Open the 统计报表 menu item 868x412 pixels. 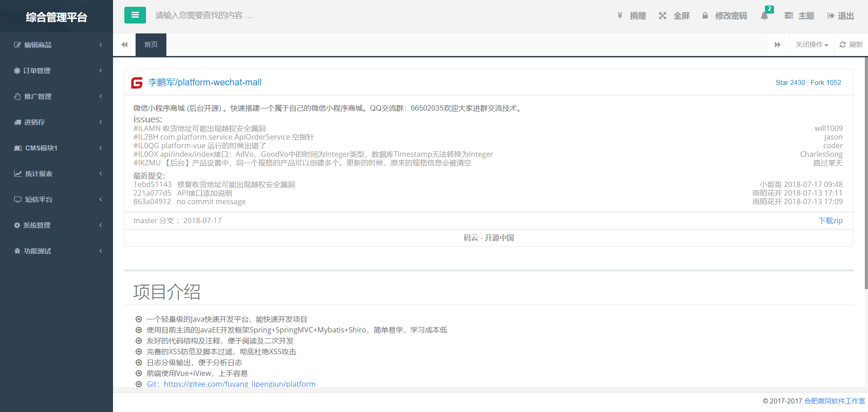click(57, 173)
